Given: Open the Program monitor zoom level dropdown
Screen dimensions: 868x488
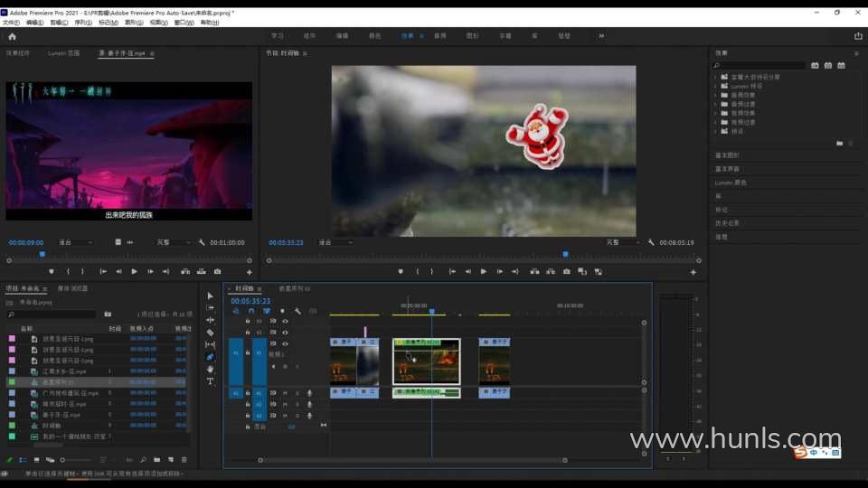Looking at the screenshot, I should tap(335, 242).
